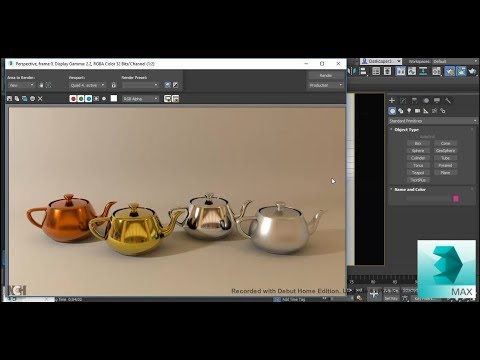
Task: Toggle lock to viewport
Action: (114, 85)
